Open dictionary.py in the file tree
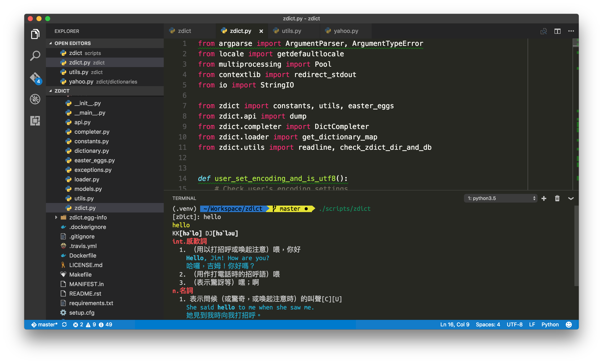The width and height of the screenshot is (603, 364). coord(105,151)
